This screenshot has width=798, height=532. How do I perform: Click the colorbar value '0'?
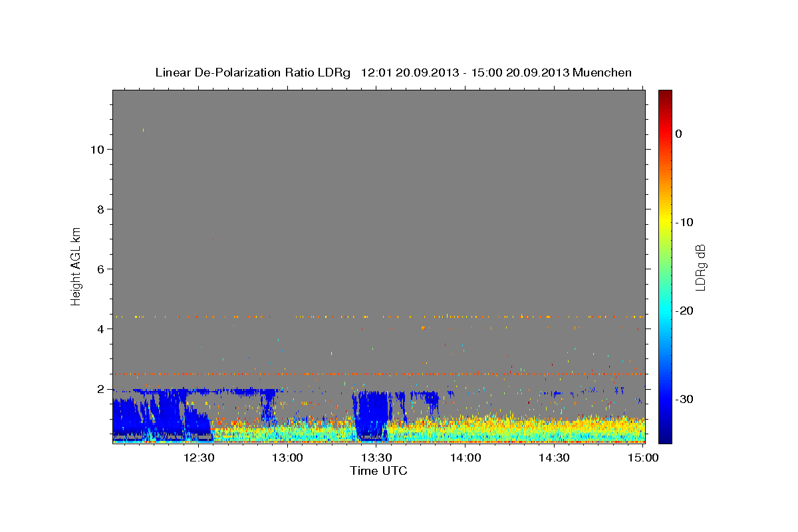[679, 134]
